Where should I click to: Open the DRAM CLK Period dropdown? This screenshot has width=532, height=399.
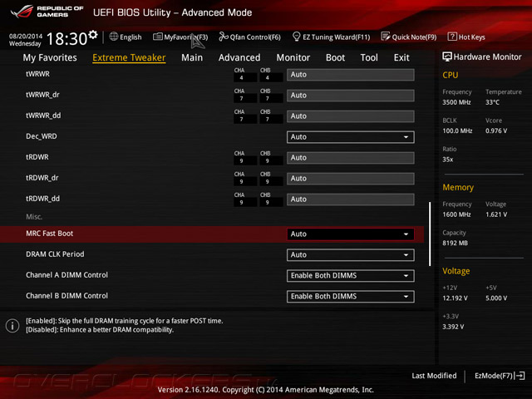click(351, 255)
